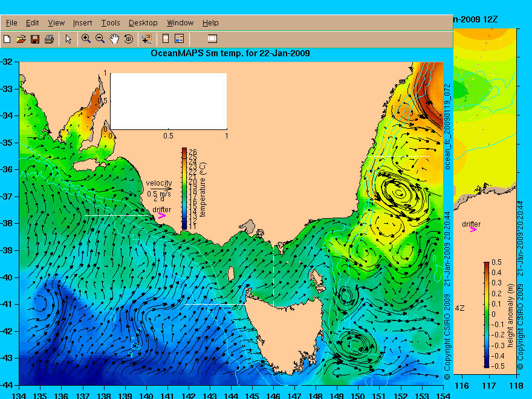Open the View menu

[56, 23]
